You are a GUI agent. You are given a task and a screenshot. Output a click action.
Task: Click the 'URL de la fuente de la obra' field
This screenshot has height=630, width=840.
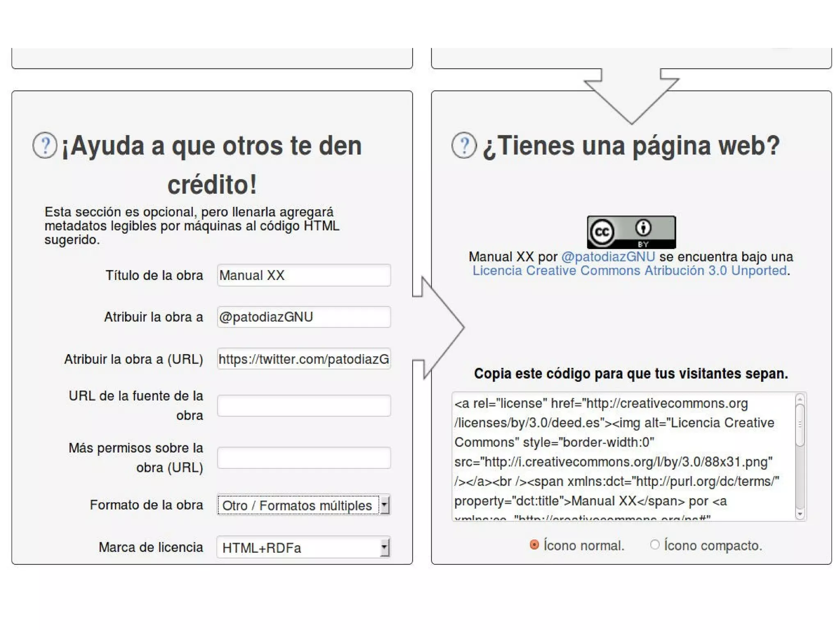pyautogui.click(x=304, y=405)
